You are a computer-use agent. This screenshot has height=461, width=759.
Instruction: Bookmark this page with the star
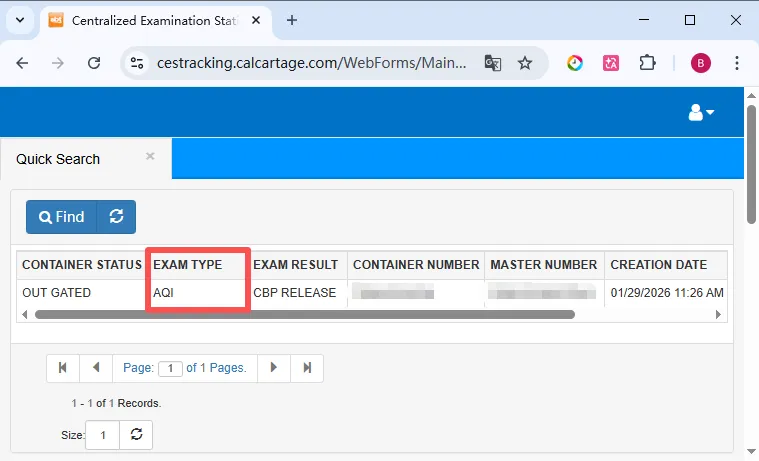525,63
